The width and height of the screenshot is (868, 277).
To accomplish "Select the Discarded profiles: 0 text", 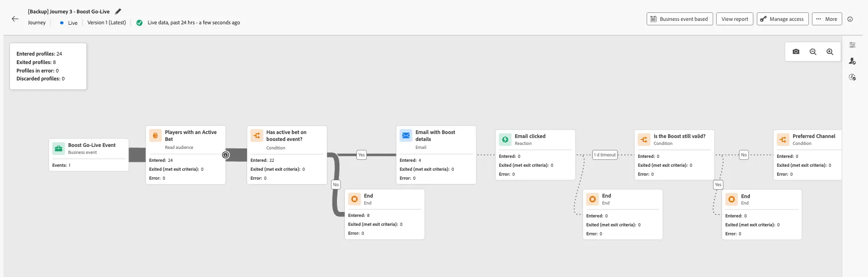I will click(41, 78).
